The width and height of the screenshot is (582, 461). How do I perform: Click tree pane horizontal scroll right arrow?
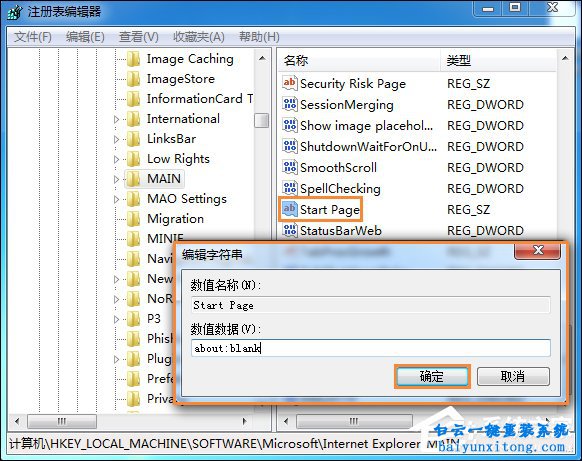click(x=244, y=421)
